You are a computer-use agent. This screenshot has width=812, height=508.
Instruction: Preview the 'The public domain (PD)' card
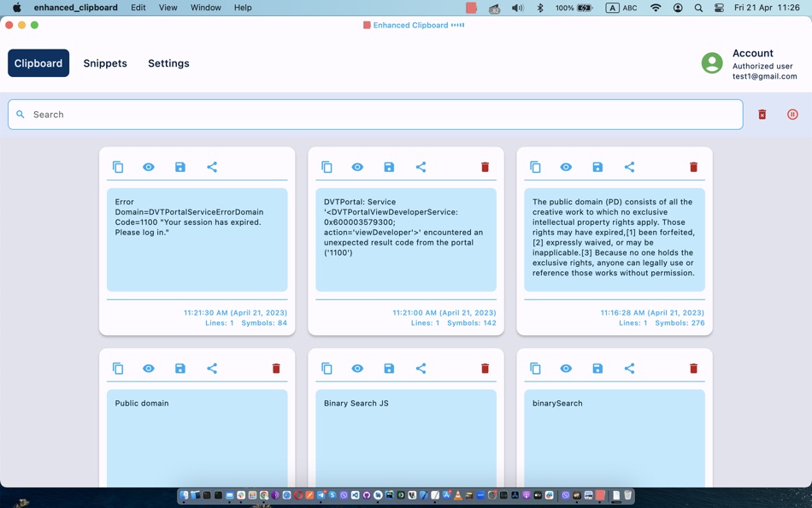(x=566, y=167)
